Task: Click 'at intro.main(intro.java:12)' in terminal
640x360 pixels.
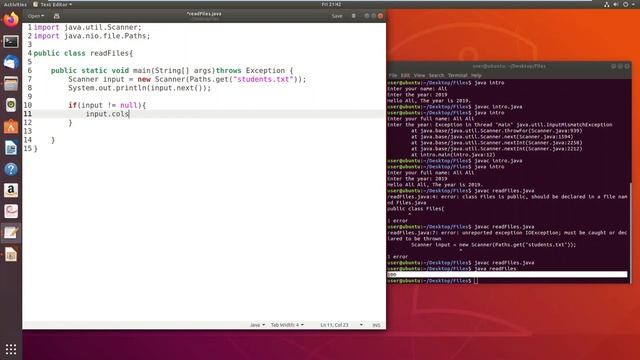Action: pos(453,155)
